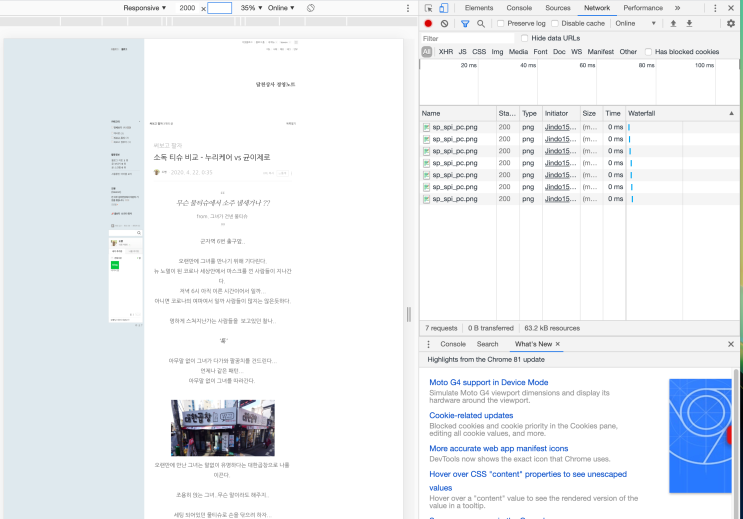This screenshot has width=743, height=519.
Task: Open the Responsive device dropdown
Action: coord(145,8)
